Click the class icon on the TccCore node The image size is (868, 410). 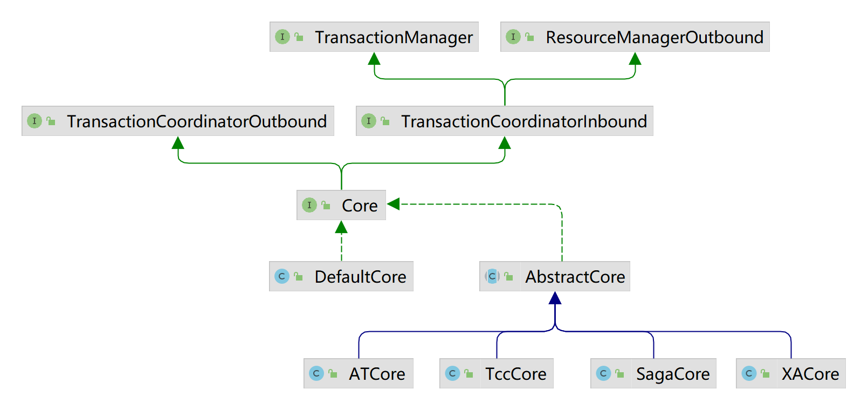pos(452,373)
